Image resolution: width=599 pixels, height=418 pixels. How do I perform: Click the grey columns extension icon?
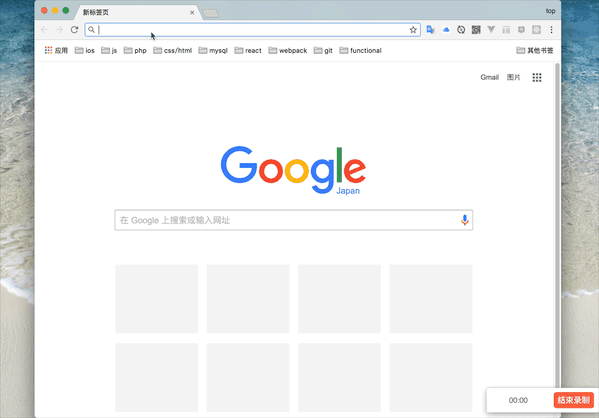click(x=506, y=30)
